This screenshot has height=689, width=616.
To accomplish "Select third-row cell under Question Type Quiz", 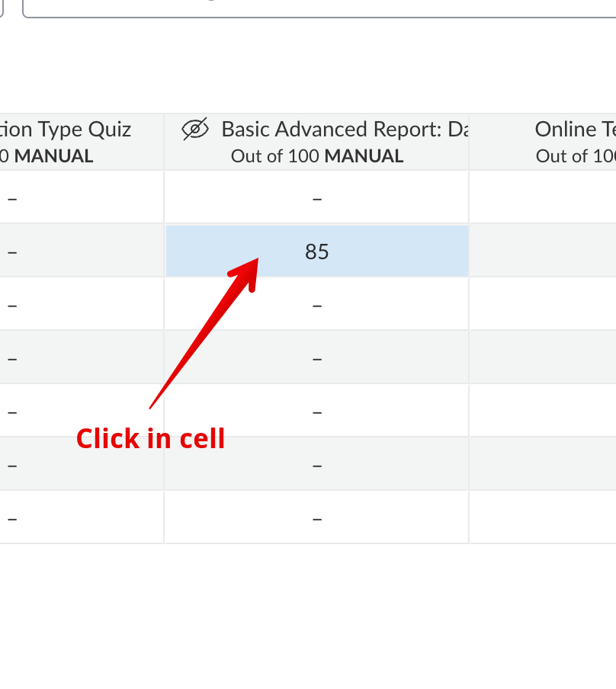I will tap(76, 305).
